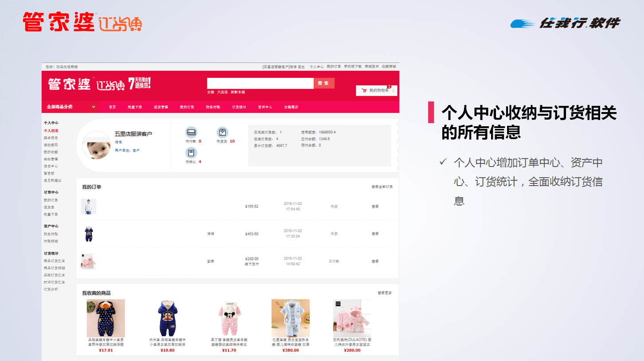Click the 待确认 pending confirmation icon

coord(191,153)
